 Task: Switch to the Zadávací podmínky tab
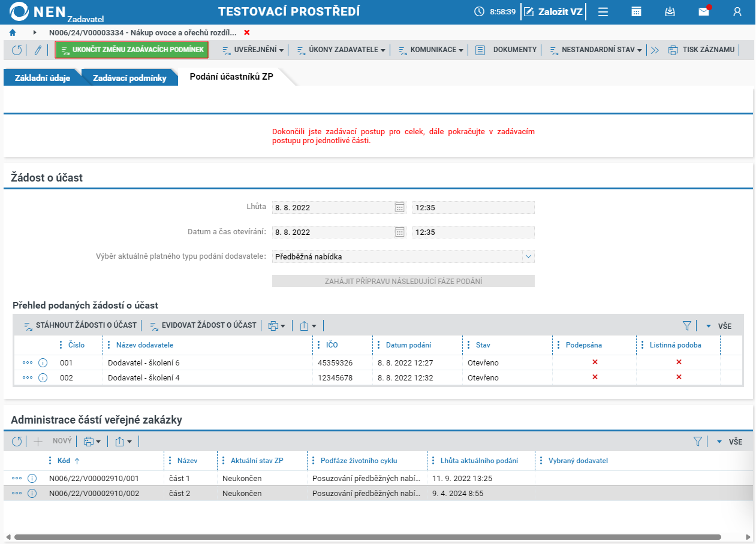[x=129, y=77]
